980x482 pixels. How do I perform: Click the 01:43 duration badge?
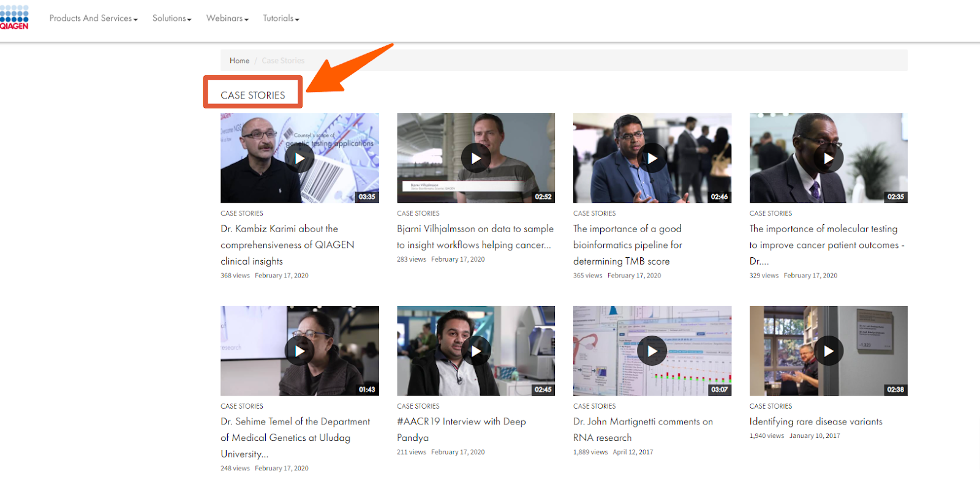(367, 390)
